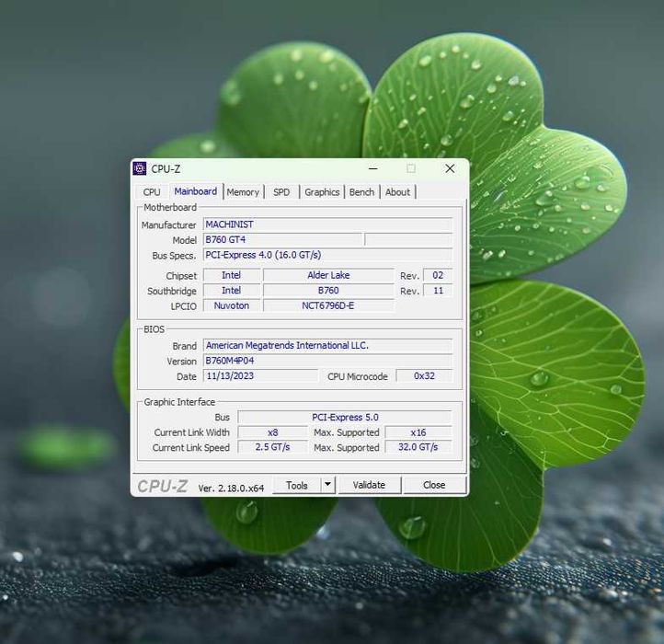Screen dimensions: 664x644
Task: Click the CPU-Z window title text
Action: click(x=166, y=168)
